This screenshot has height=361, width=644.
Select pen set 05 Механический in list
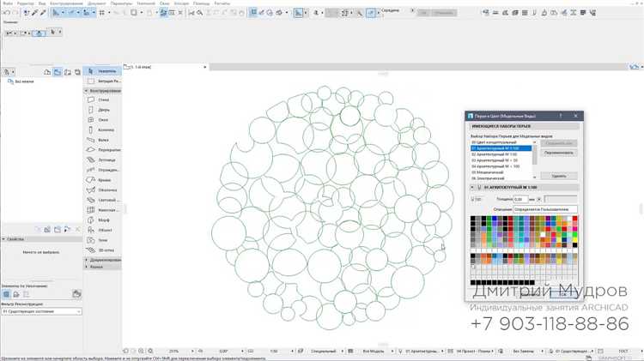click(501, 172)
